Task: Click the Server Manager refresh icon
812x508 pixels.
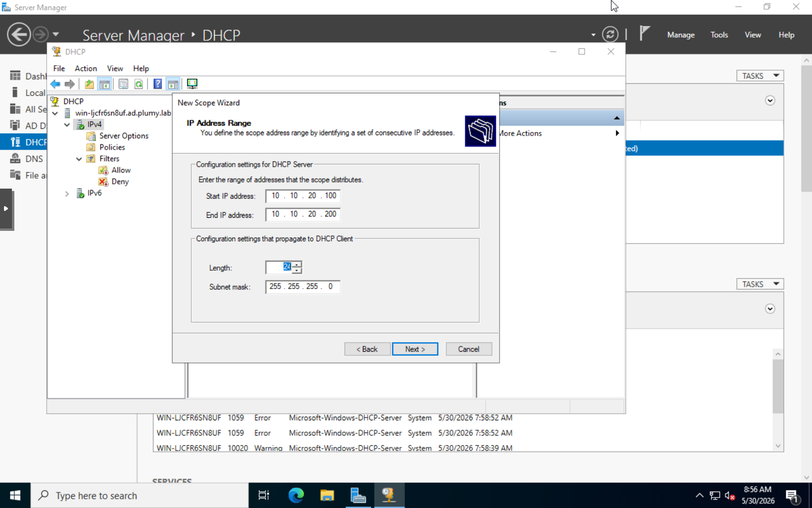Action: coord(610,35)
